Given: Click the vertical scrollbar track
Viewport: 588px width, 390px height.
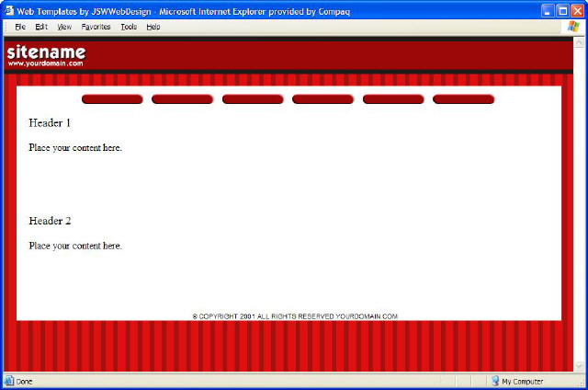Looking at the screenshot, I should point(580,202).
